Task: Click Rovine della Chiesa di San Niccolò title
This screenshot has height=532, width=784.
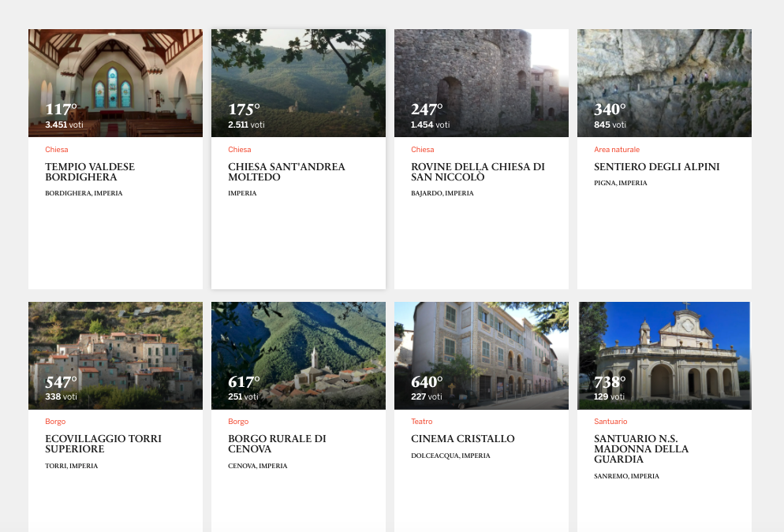Action: pyautogui.click(x=477, y=172)
